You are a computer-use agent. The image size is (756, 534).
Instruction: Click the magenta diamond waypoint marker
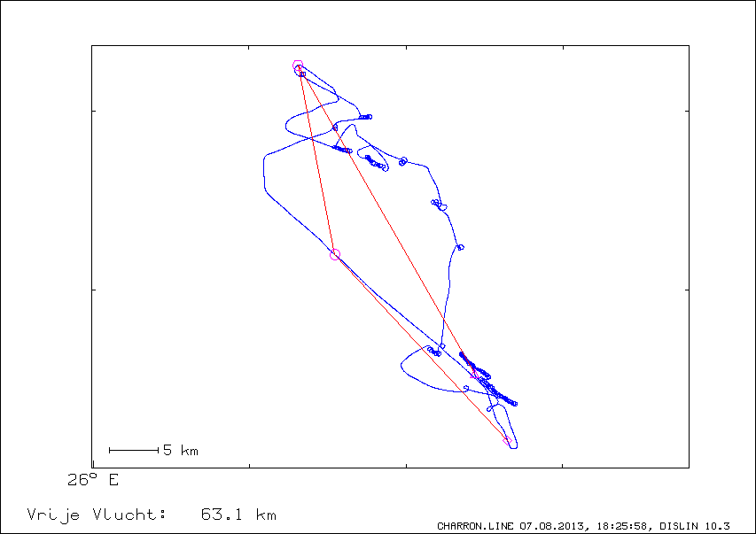coord(507,440)
